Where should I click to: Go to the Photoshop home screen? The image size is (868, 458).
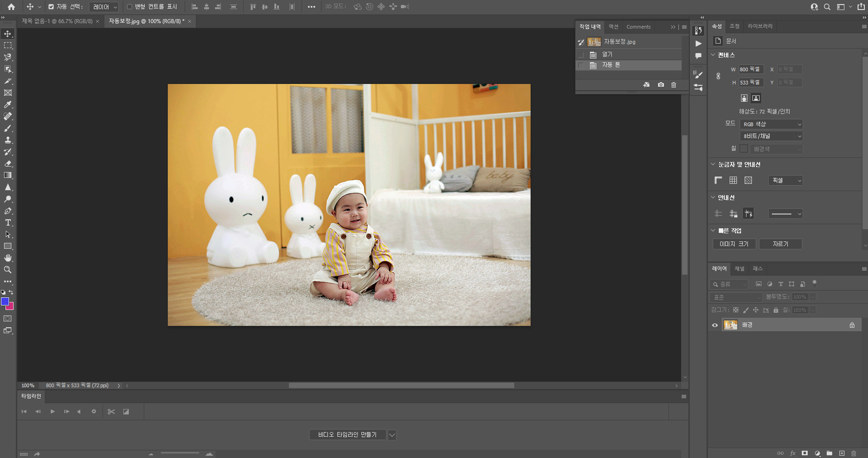pyautogui.click(x=11, y=7)
